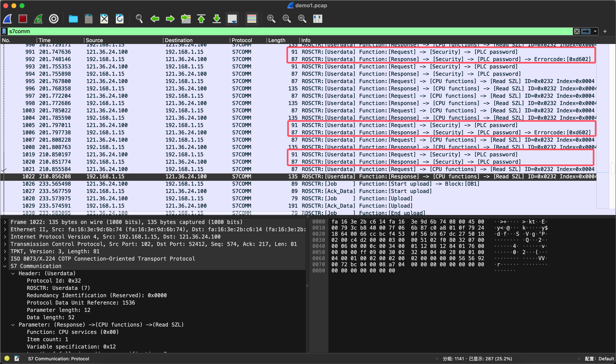The image size is (616, 364).
Task: Open capture file properties in status bar
Action: [17, 359]
